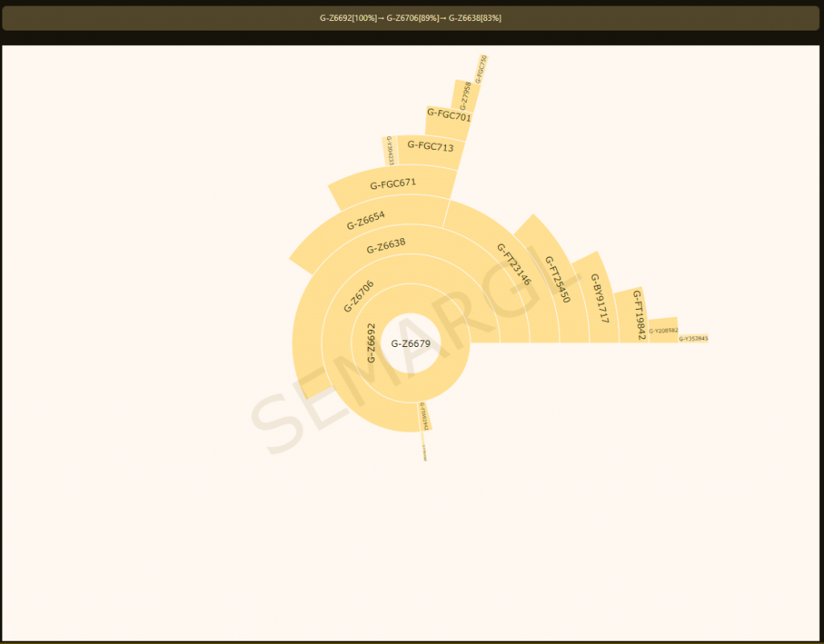The width and height of the screenshot is (824, 644).
Task: Click the G-FGC671 segment
Action: tap(393, 184)
